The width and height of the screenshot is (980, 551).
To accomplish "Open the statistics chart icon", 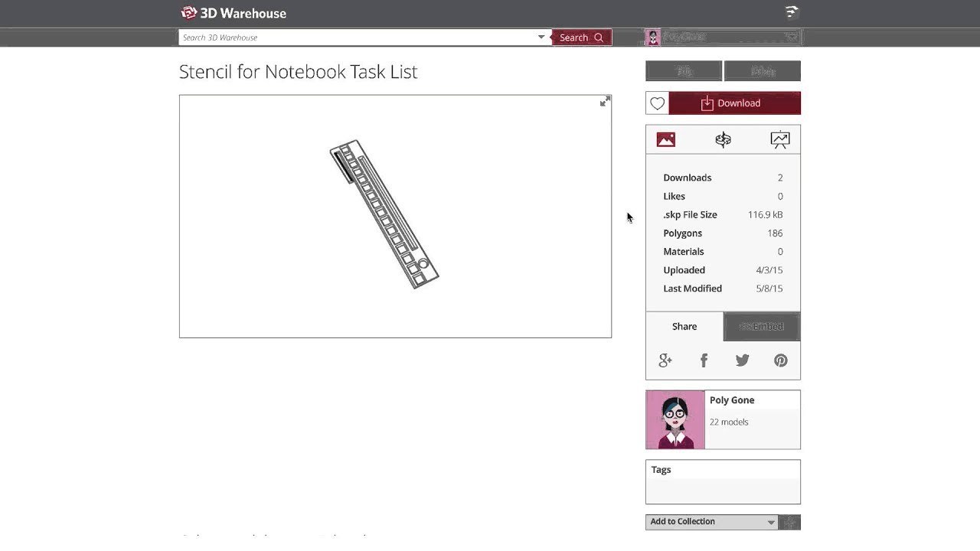I will [780, 139].
